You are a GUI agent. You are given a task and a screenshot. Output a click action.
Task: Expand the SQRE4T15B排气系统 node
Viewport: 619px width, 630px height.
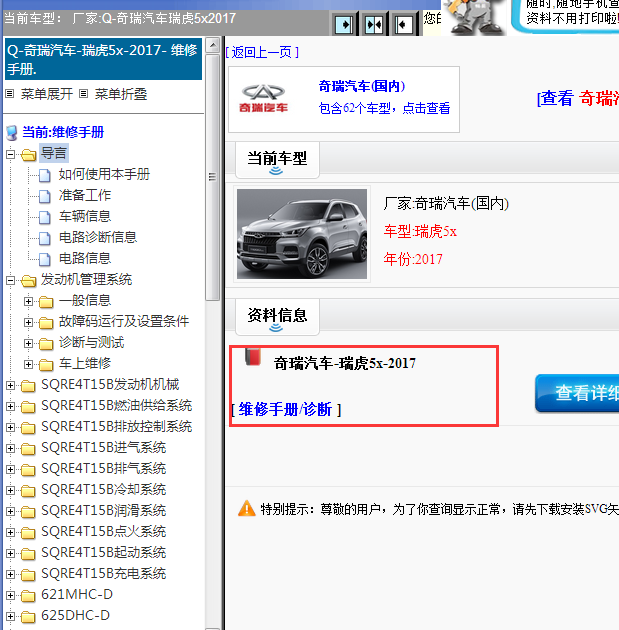10,469
